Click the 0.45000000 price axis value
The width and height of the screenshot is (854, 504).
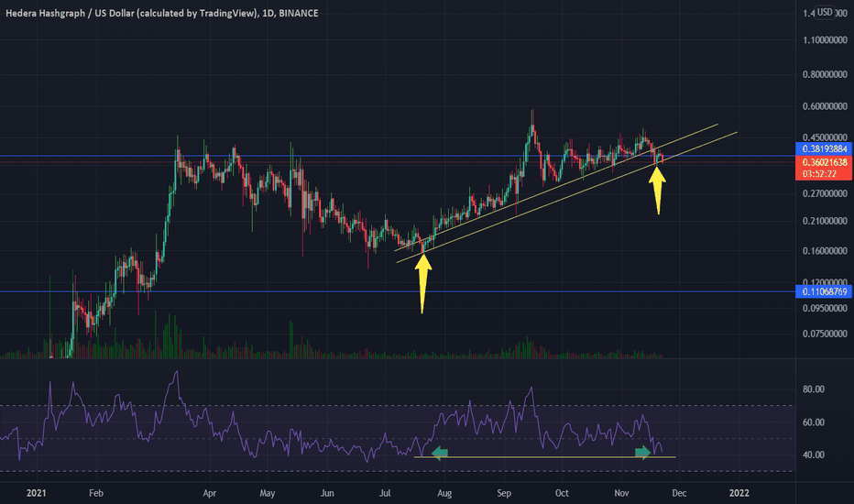pos(825,137)
